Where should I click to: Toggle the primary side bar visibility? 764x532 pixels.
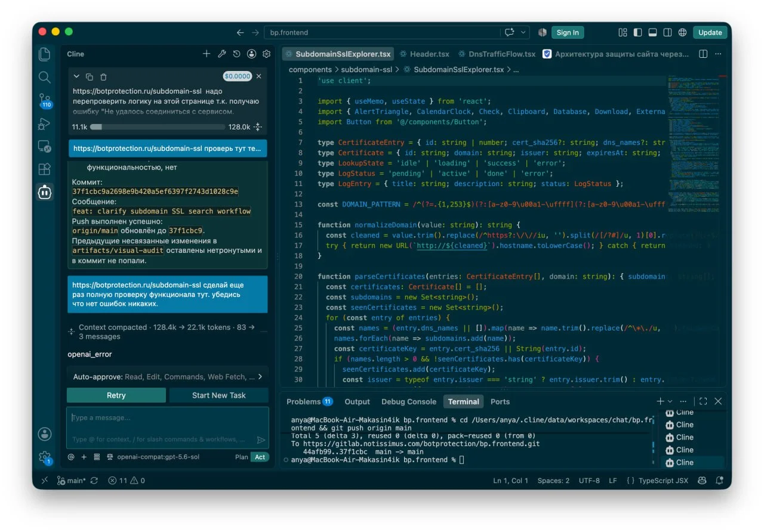(x=638, y=33)
